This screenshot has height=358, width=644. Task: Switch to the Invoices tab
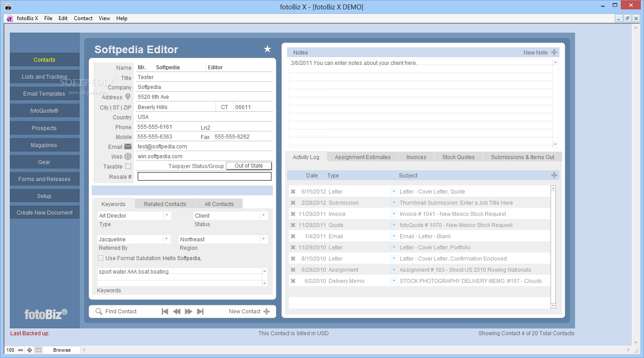(416, 157)
